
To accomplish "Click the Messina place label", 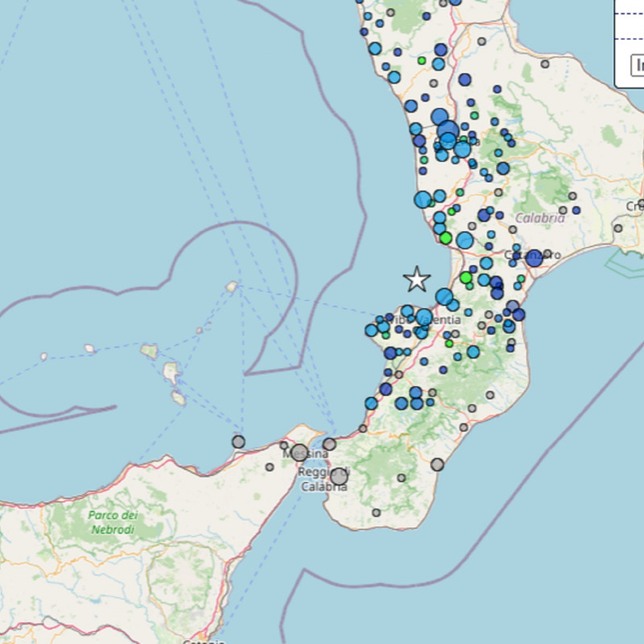I will click(306, 453).
